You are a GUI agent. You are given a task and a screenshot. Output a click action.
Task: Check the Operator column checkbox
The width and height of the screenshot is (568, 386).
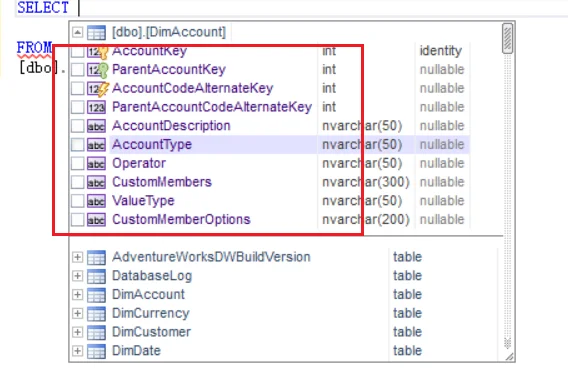pyautogui.click(x=77, y=163)
